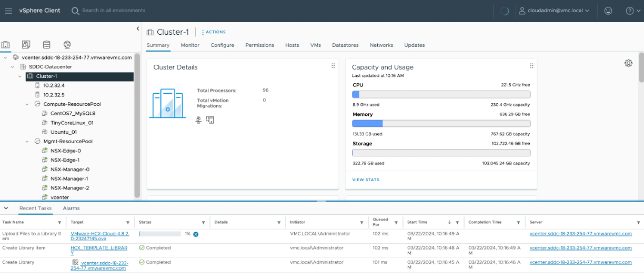This screenshot has width=644, height=278.
Task: Select CentOS7_MySQL8 VM in tree
Action: pyautogui.click(x=73, y=113)
